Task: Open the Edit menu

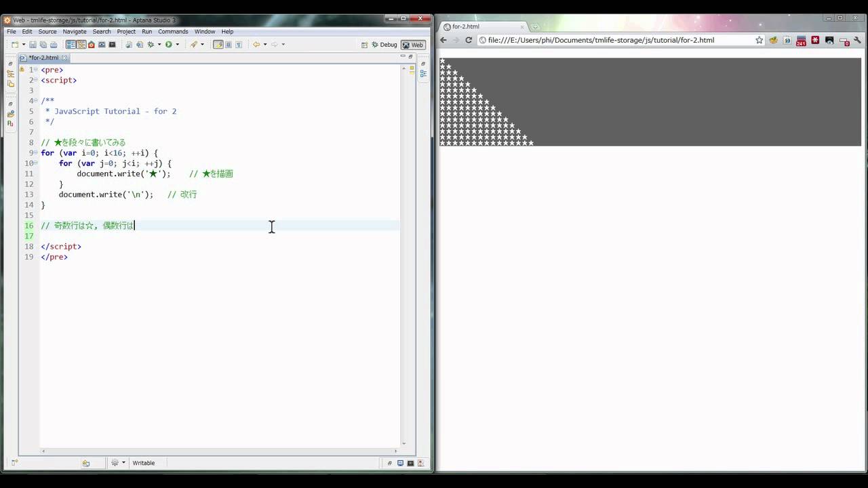Action: click(x=27, y=31)
